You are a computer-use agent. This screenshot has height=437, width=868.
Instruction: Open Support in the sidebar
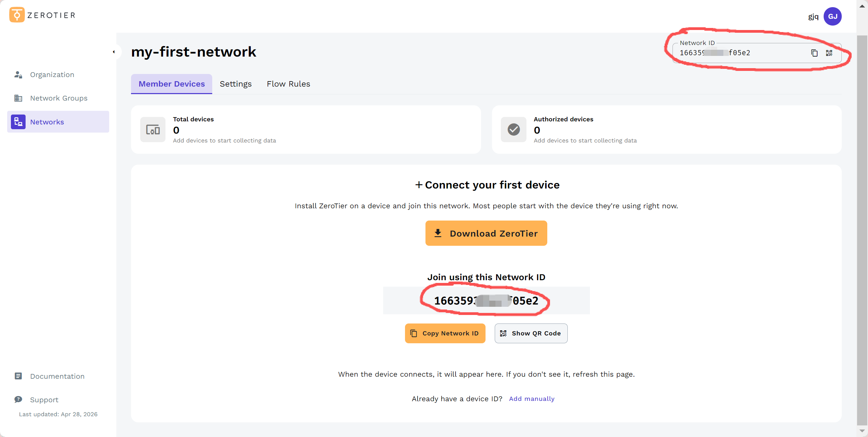click(x=58, y=400)
